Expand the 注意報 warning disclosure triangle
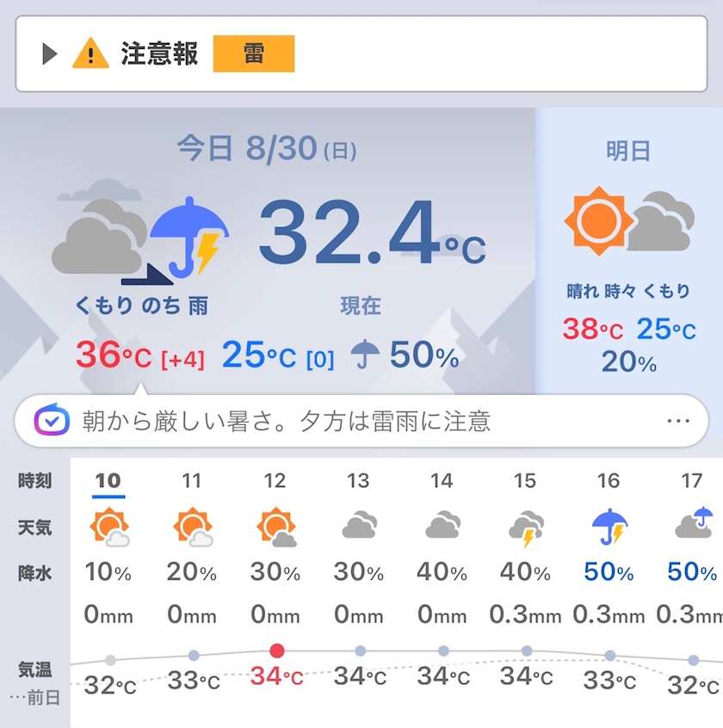The image size is (723, 728). point(50,54)
